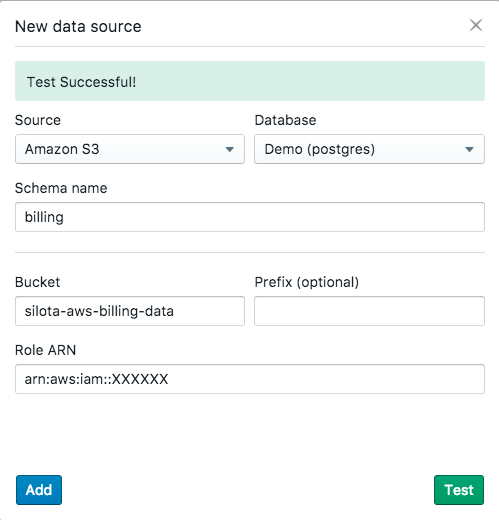Focus the Schema name field containing billing
Screen dimensions: 499x520
click(x=250, y=217)
